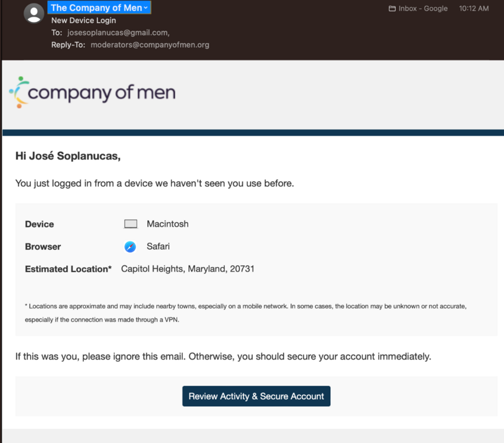Click the Macintosh device icon
This screenshot has width=504, height=443.
point(130,223)
